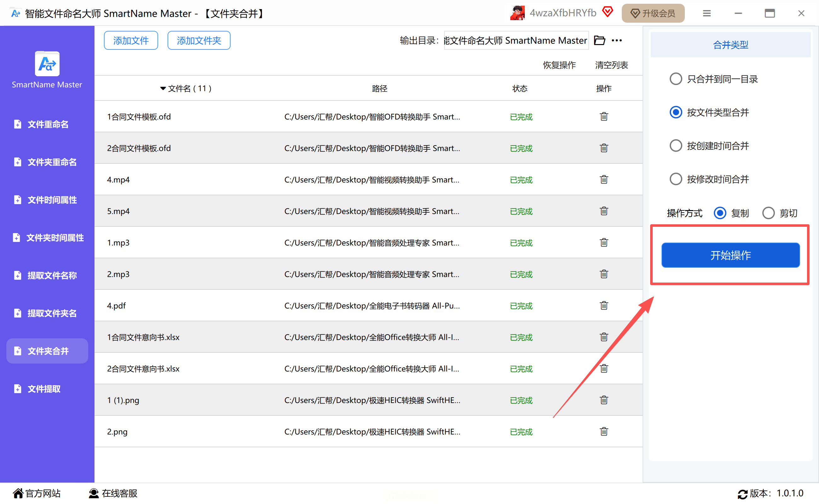Click 升级会员 upgrade button
Viewport: 819px width, 504px height.
point(653,13)
